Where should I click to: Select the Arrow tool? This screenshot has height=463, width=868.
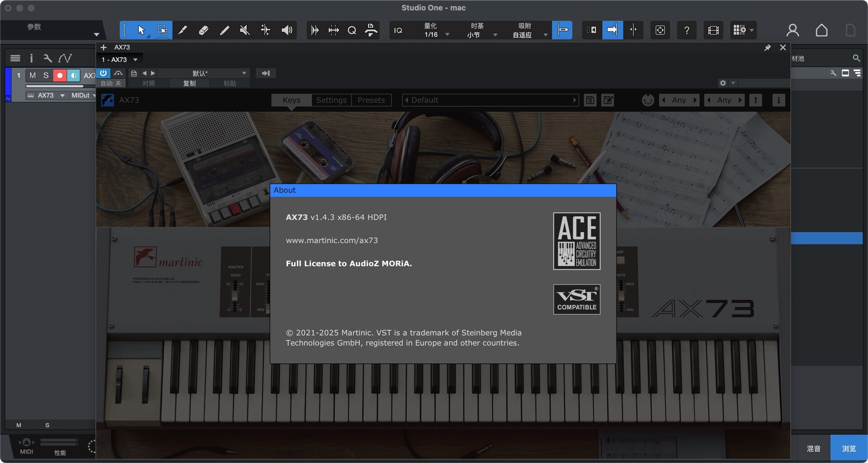click(x=141, y=30)
